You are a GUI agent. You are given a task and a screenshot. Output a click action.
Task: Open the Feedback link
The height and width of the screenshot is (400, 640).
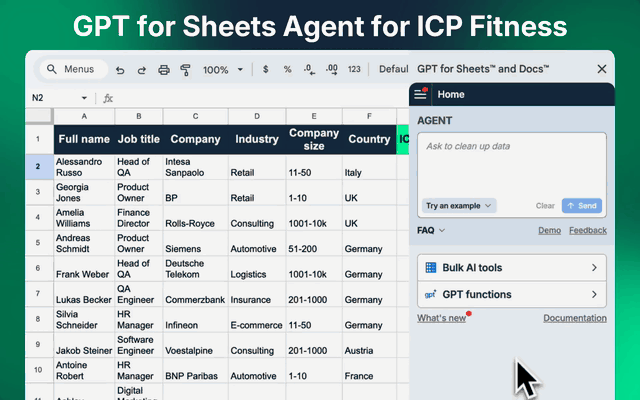(588, 230)
